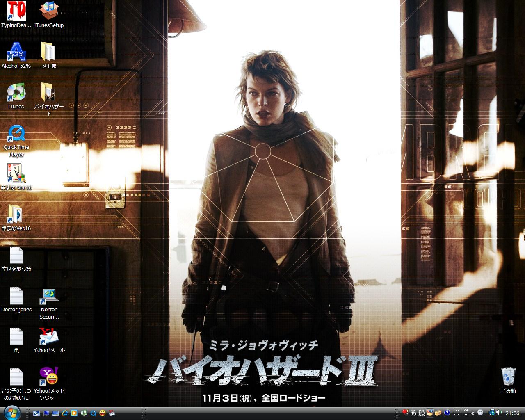Screen dimensions: 525x420
Task: Toggle the CAPS indicator on language bar
Action: [457, 410]
